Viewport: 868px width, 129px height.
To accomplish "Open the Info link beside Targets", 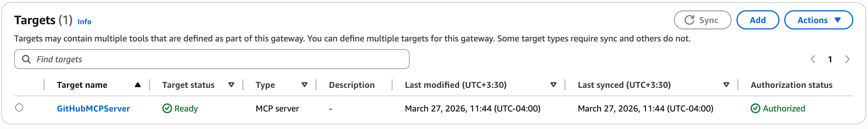I will 84,22.
